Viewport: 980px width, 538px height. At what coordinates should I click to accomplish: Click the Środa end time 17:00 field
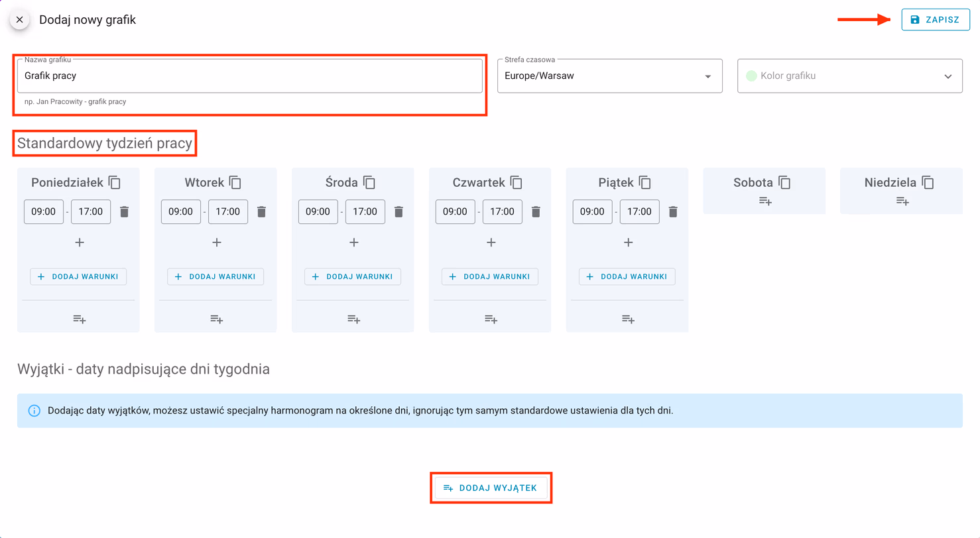[365, 212]
